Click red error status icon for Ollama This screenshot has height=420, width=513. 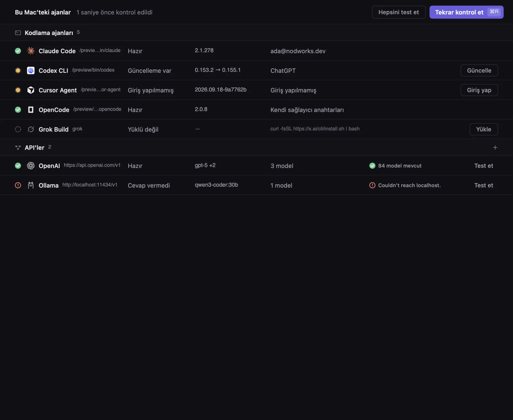(x=18, y=185)
